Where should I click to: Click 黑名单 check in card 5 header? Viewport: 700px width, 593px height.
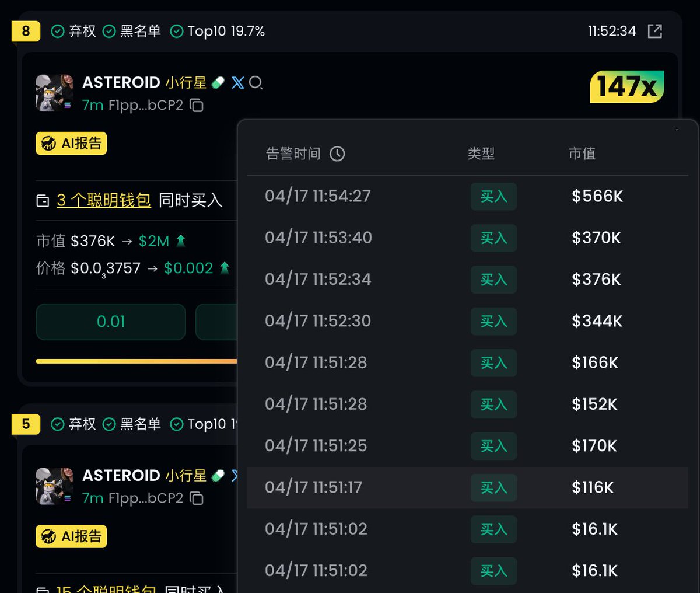(x=132, y=424)
